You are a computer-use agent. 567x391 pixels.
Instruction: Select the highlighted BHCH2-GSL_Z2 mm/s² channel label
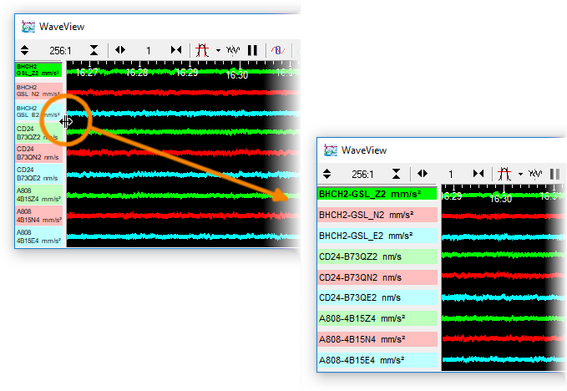point(378,194)
